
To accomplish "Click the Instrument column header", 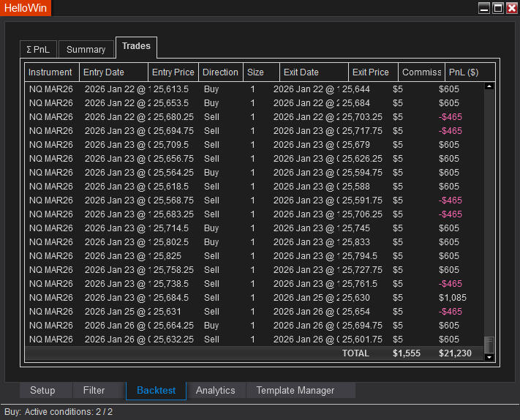I will [x=50, y=72].
